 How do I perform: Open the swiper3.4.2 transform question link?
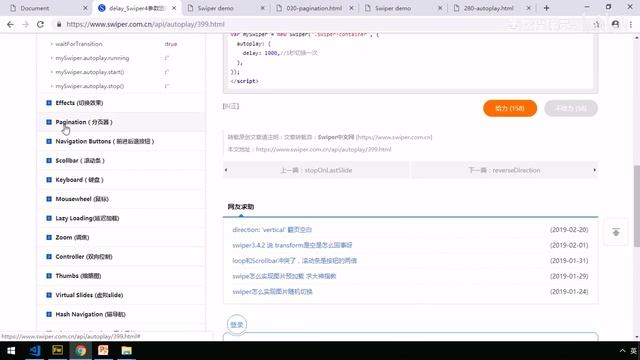tap(292, 245)
